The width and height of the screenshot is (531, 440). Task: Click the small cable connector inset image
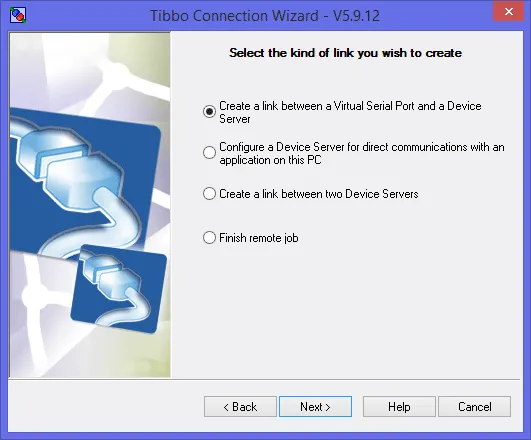coord(119,289)
